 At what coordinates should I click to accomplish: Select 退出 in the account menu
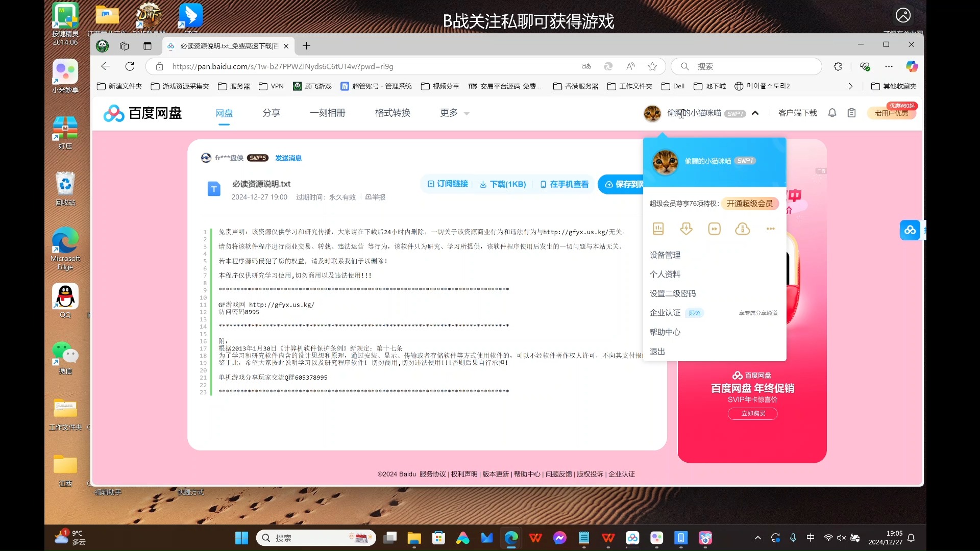tap(657, 351)
